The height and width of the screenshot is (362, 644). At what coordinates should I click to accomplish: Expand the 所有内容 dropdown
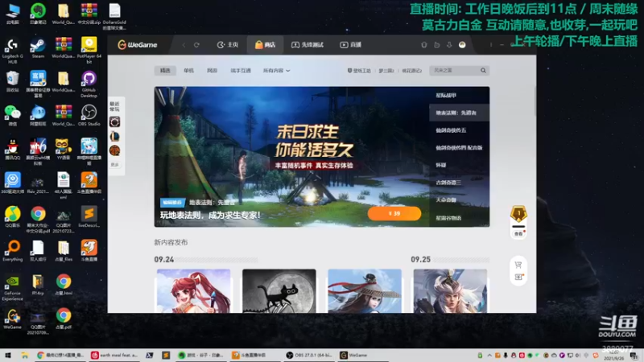(276, 71)
